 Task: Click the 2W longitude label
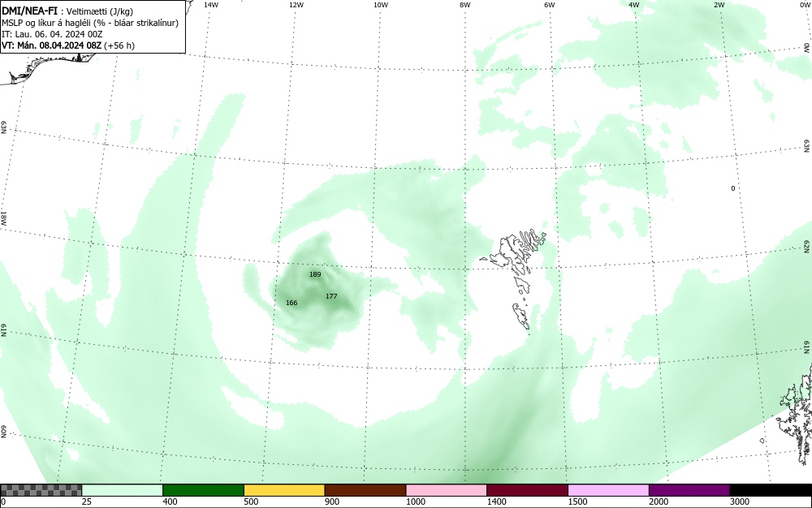(x=719, y=5)
